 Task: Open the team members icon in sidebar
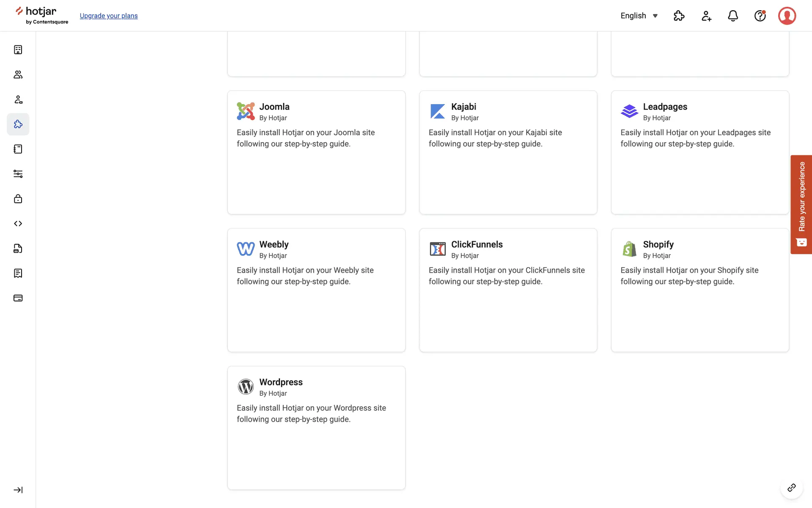18,75
